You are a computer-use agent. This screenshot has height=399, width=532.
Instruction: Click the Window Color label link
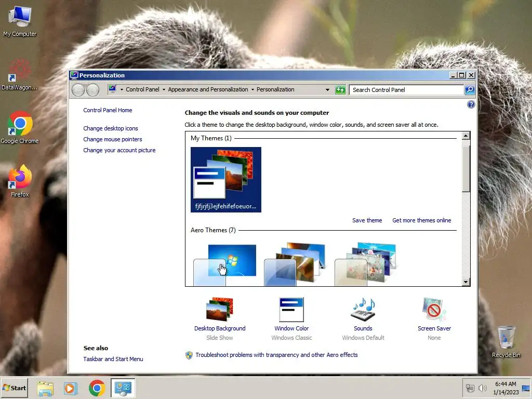(291, 328)
